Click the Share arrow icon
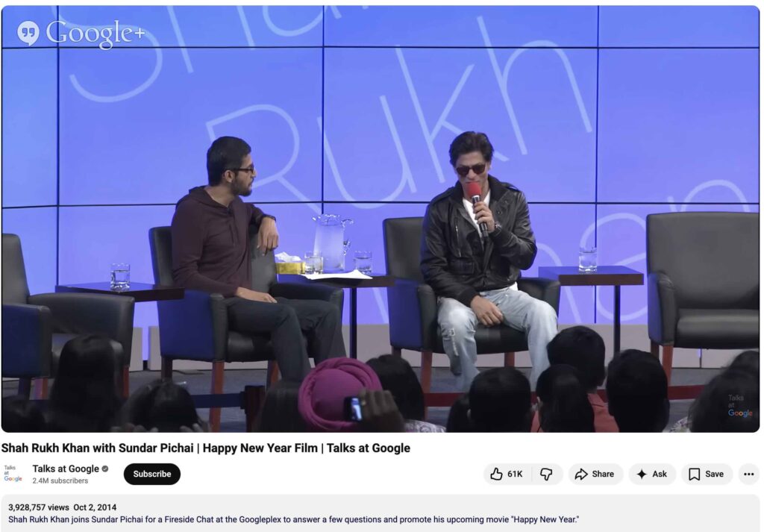The image size is (764, 532). point(582,474)
